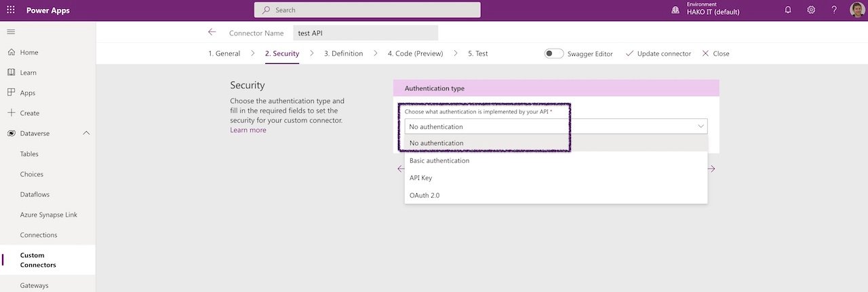Click the search magnifier icon
The width and height of the screenshot is (868, 292).
pos(266,10)
